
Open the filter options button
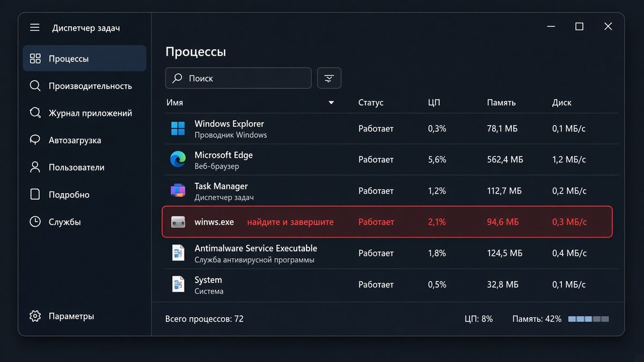coord(329,78)
